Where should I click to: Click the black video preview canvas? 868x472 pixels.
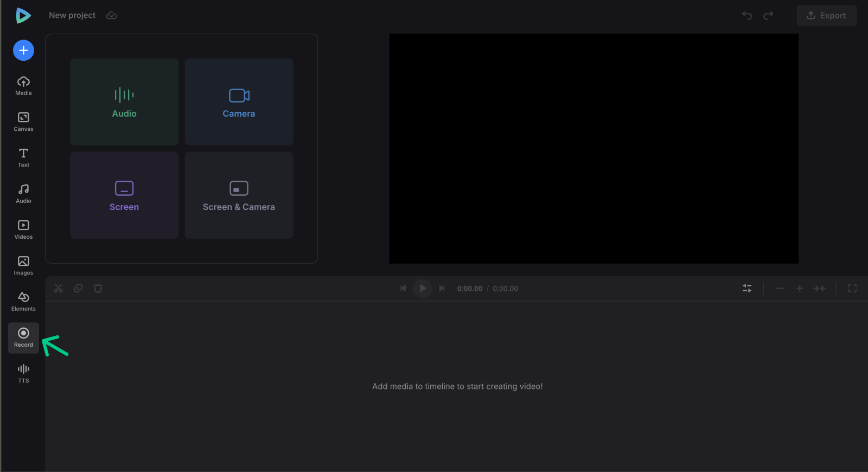point(593,149)
